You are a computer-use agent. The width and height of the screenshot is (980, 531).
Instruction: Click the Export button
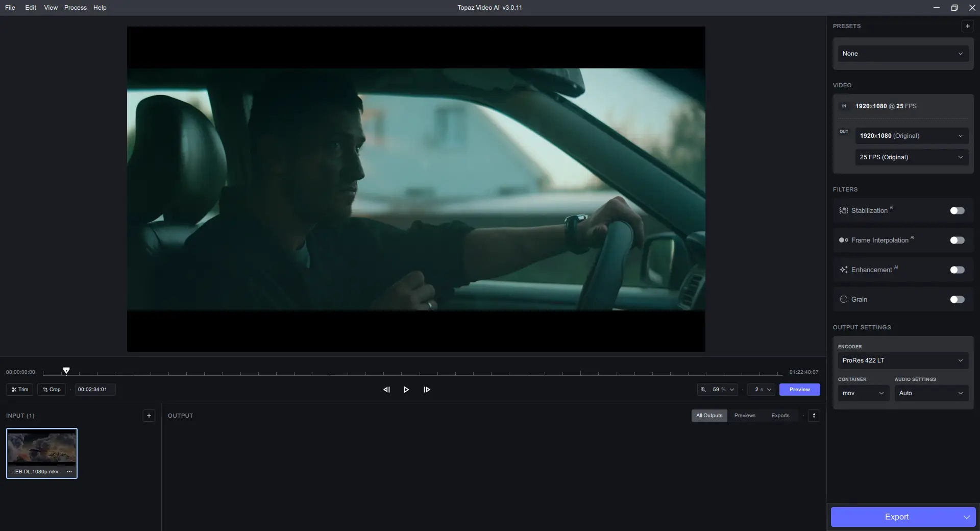coord(896,517)
